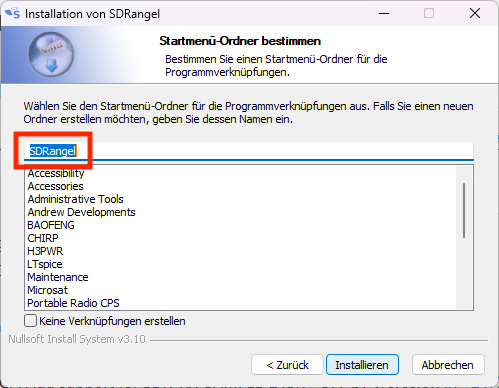The width and height of the screenshot is (499, 388).
Task: Go back with the Zurück button
Action: [287, 365]
